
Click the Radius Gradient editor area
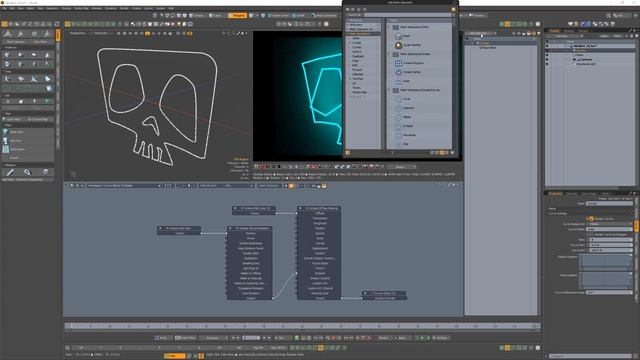pyautogui.click(x=606, y=262)
